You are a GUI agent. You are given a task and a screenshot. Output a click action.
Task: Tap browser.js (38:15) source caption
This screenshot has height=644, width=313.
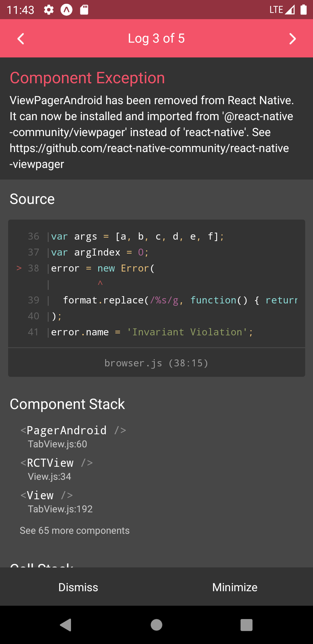[156, 363]
